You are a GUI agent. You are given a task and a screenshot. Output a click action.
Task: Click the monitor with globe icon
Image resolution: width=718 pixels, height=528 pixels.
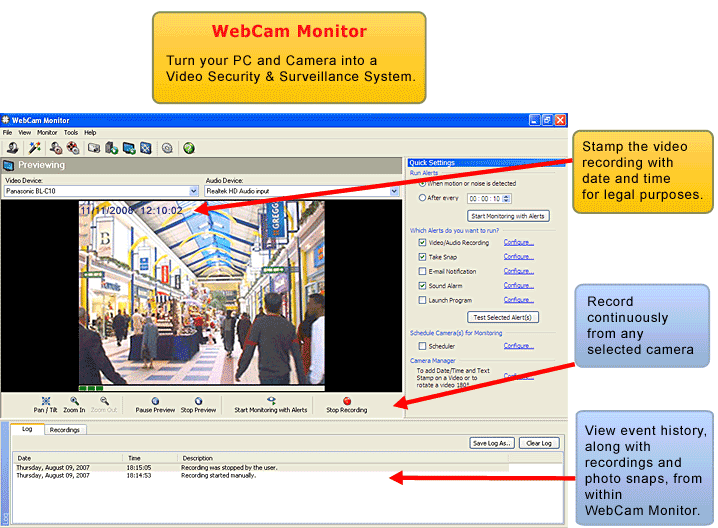(129, 148)
